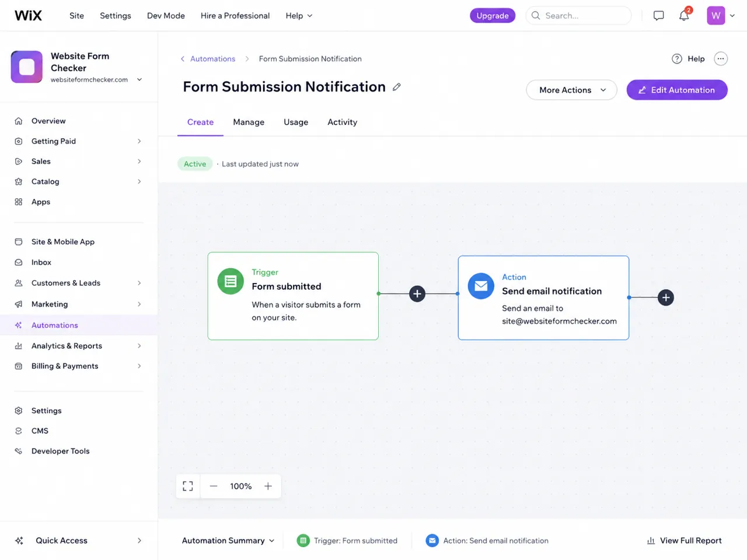Click the site logo thumbnail
This screenshot has width=747, height=560.
[27, 67]
